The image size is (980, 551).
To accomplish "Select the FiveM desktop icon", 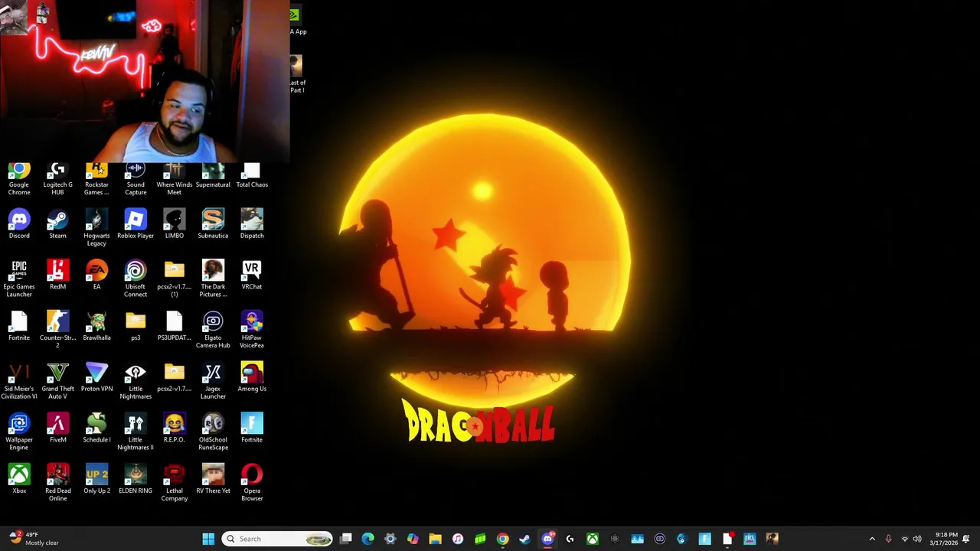I will (x=57, y=429).
